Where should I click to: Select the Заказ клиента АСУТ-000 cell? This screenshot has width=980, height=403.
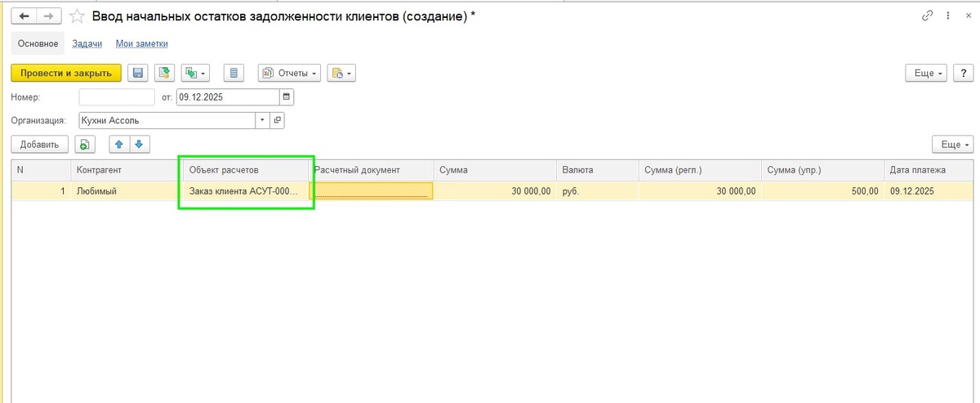pos(246,191)
